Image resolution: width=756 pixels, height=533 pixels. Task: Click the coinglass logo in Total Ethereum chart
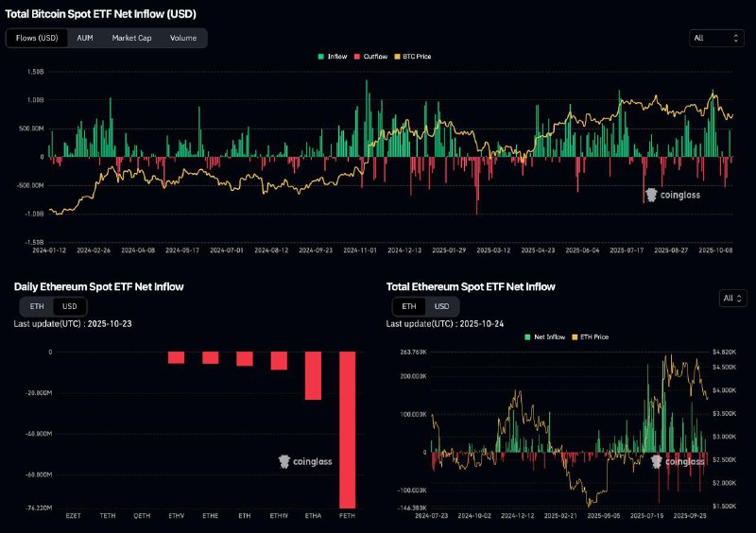click(678, 461)
